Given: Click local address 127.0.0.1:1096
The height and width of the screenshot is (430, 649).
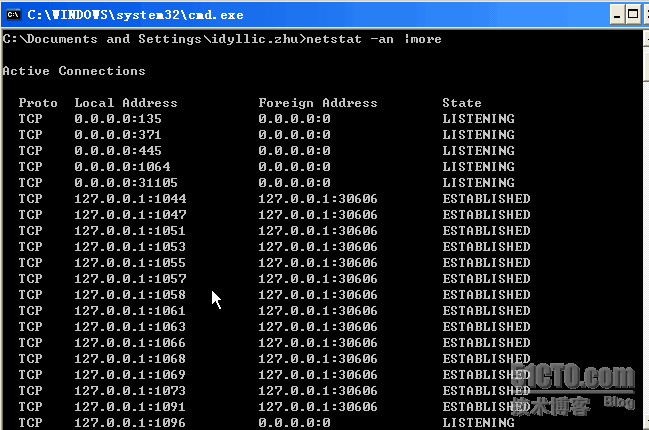Looking at the screenshot, I should click(130, 423).
